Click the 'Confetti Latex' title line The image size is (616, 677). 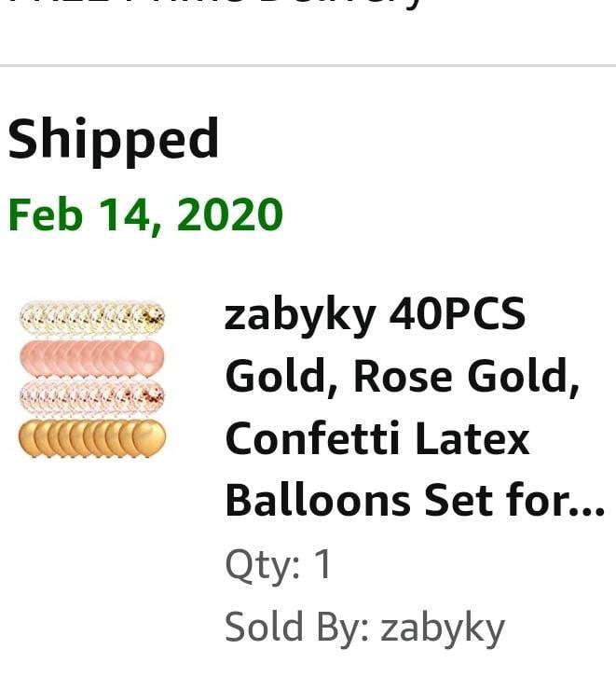point(377,438)
